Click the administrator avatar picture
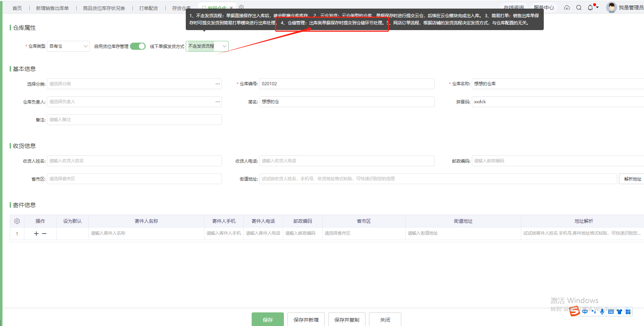 click(611, 8)
